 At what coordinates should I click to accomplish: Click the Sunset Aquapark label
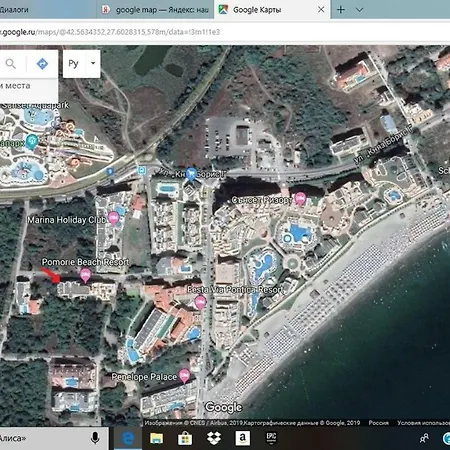[x=35, y=105]
